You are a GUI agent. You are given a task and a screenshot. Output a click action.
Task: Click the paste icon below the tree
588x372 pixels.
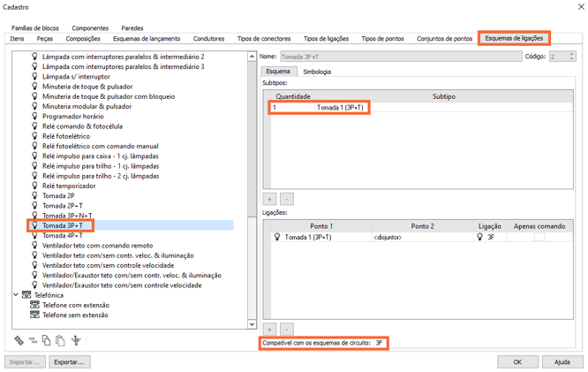[60, 340]
